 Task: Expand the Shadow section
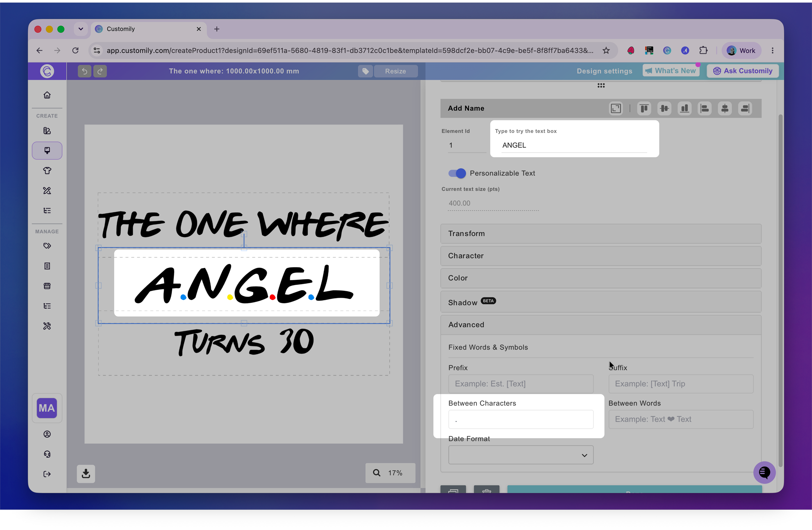point(601,302)
